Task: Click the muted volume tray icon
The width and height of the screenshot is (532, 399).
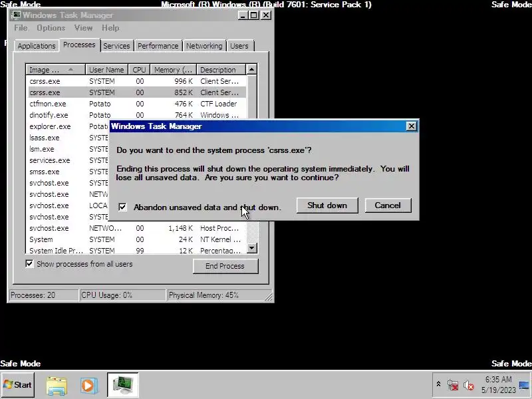Action: (469, 385)
